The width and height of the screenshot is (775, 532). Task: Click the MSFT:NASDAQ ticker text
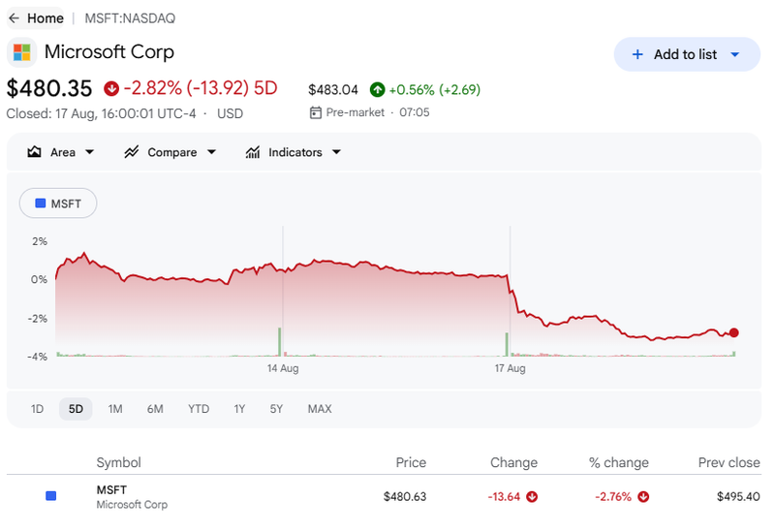click(130, 18)
